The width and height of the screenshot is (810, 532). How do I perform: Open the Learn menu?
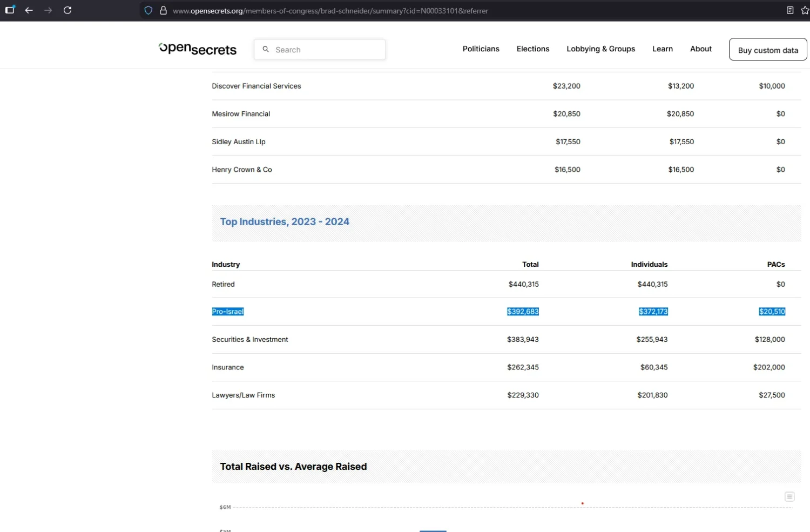pyautogui.click(x=663, y=49)
